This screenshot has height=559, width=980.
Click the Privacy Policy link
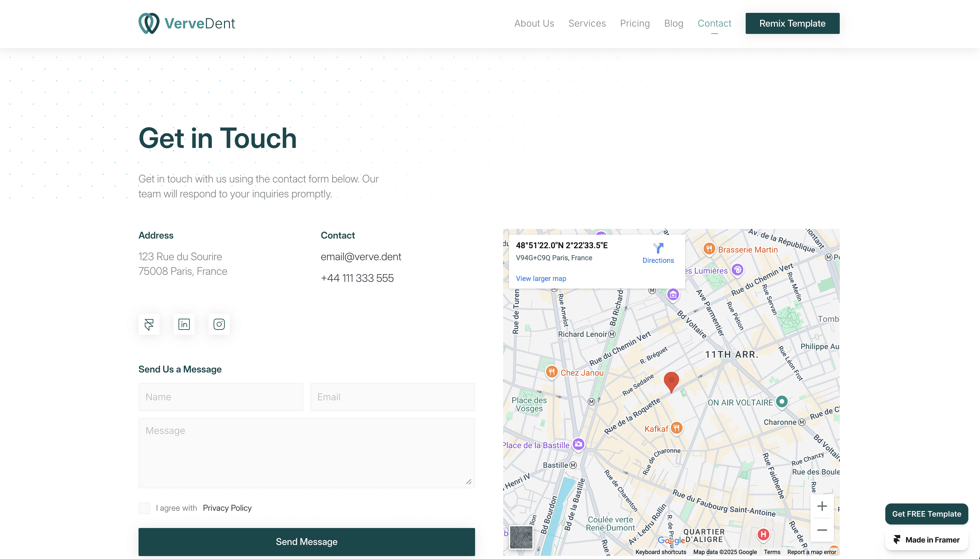coord(227,508)
